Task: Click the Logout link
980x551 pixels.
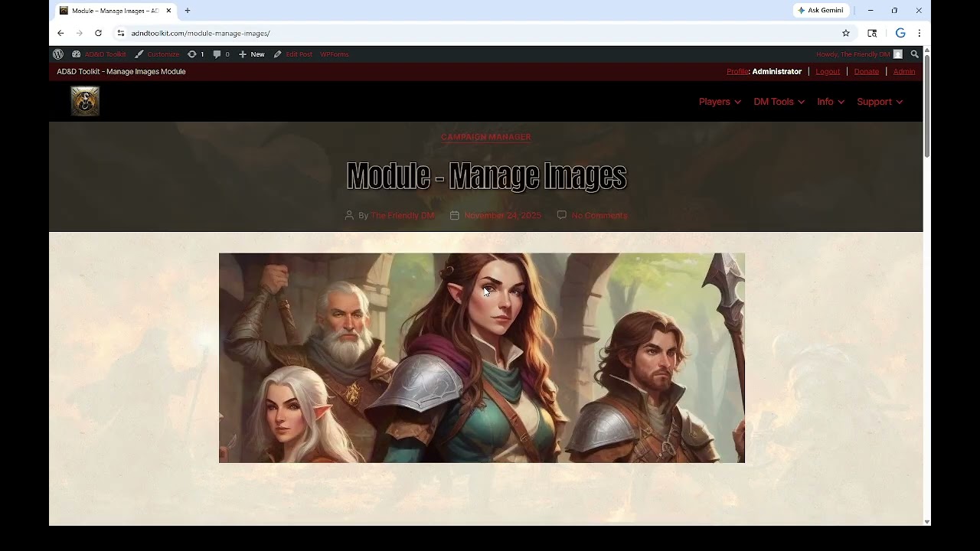Action: pyautogui.click(x=828, y=71)
